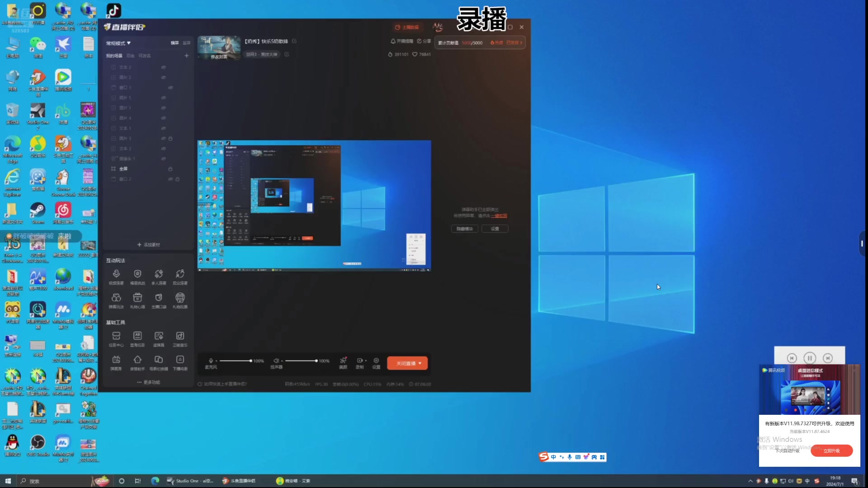Toggle visibility of 文本 1 source
The image size is (868, 488).
coord(163,128)
